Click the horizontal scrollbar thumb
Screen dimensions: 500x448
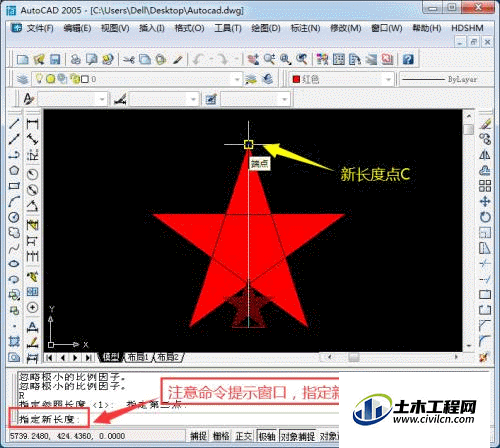pyautogui.click(x=354, y=357)
